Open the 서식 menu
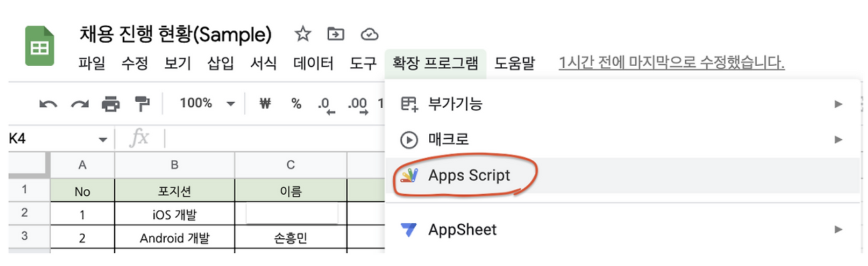Screen dimensions: 868x266 pos(263,64)
